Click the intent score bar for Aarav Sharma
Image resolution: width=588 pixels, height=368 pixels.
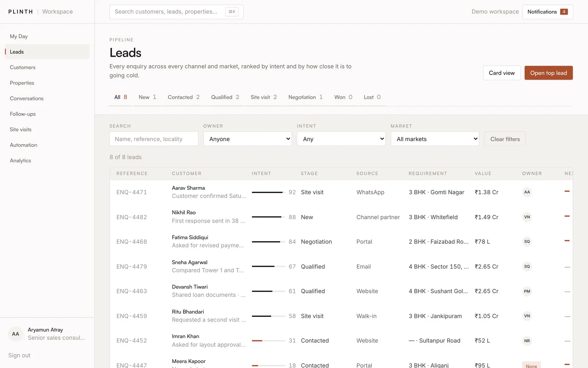269,192
